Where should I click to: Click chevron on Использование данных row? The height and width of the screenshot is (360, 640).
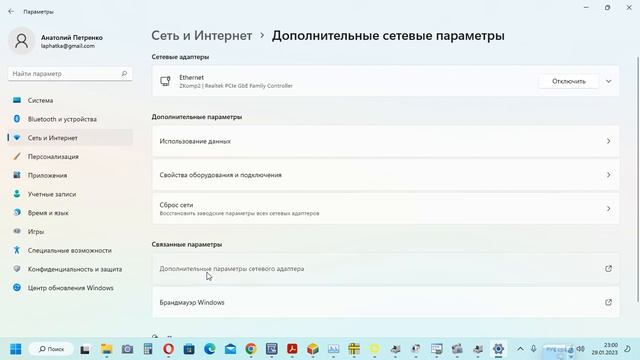pyautogui.click(x=608, y=141)
